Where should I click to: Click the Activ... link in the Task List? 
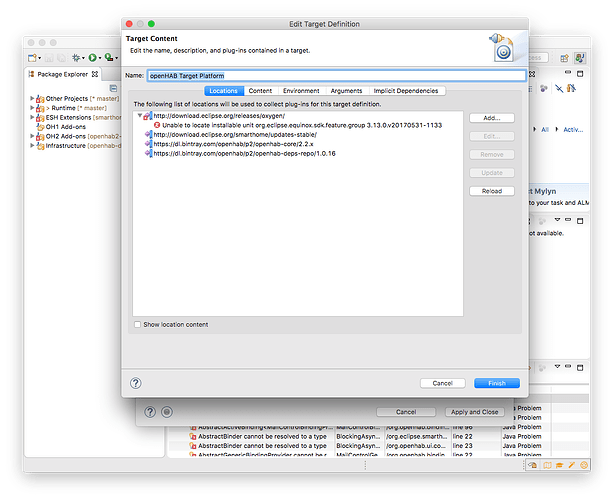[573, 130]
